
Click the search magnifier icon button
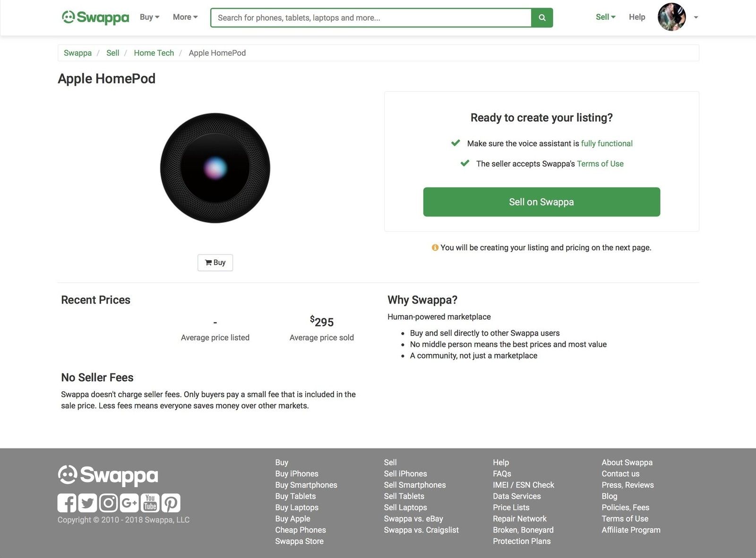click(x=542, y=18)
